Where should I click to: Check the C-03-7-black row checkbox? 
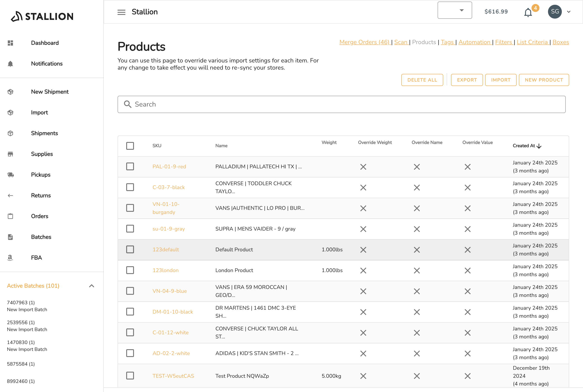pyautogui.click(x=130, y=187)
